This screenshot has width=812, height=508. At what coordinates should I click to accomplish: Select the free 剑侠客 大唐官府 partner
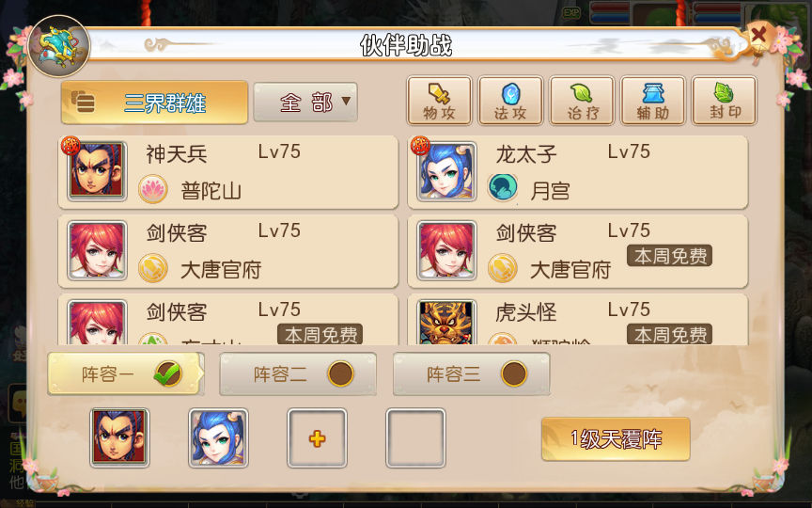point(578,251)
